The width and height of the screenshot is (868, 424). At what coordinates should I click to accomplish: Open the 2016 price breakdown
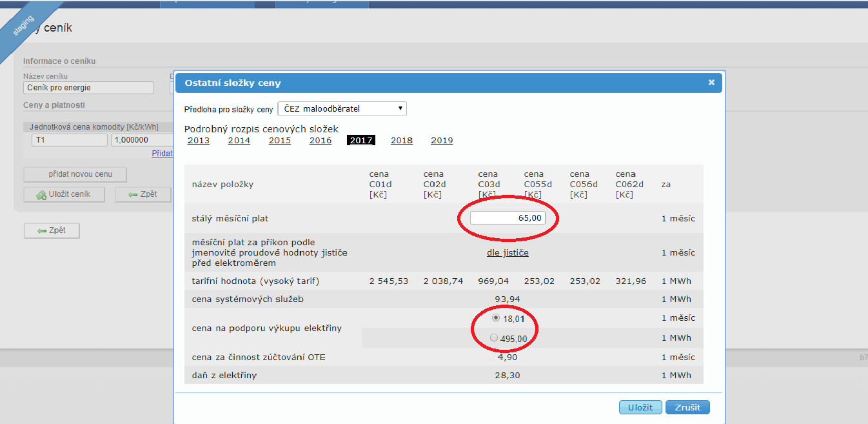point(320,141)
